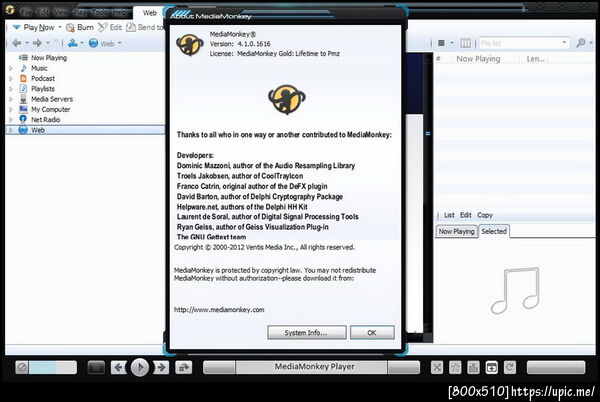Click the column browser icon
The image size is (600, 402).
tap(465, 43)
